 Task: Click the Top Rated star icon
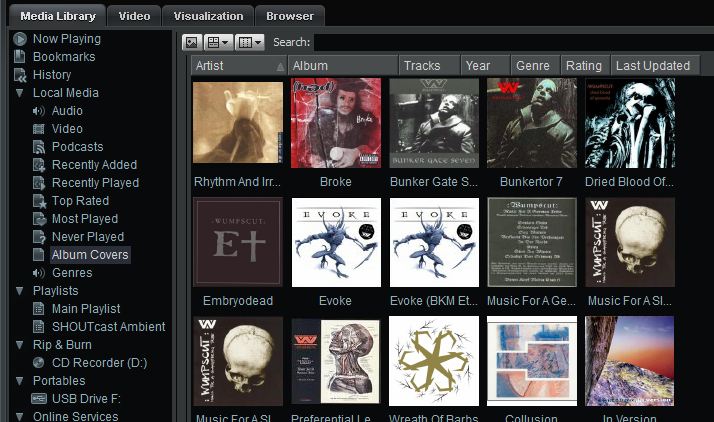[40, 201]
